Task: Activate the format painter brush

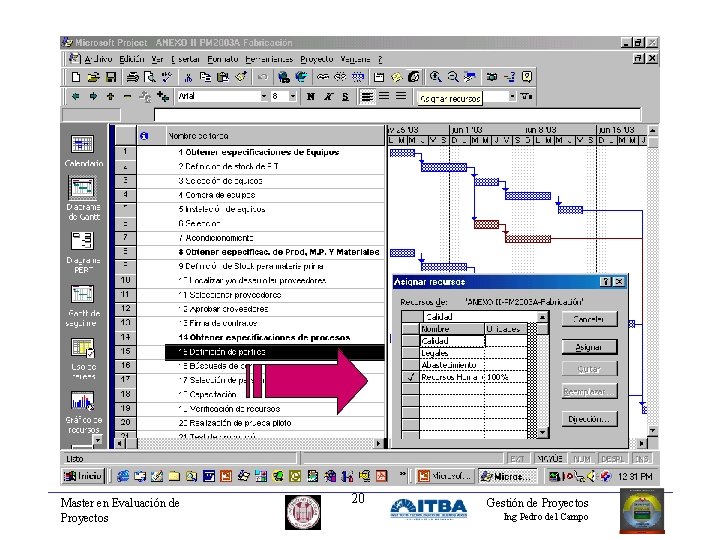Action: (x=241, y=77)
